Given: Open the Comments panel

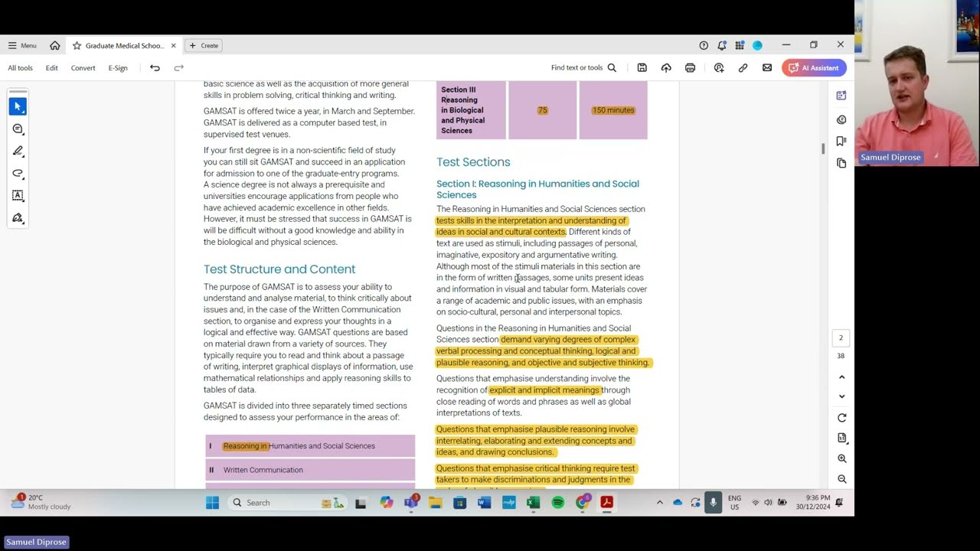Looking at the screenshot, I should pyautogui.click(x=841, y=119).
